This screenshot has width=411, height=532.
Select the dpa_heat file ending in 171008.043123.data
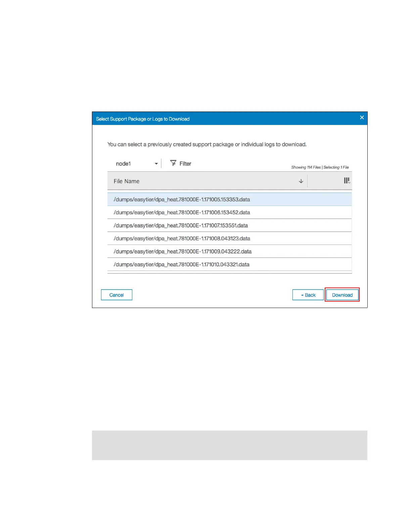click(x=230, y=238)
